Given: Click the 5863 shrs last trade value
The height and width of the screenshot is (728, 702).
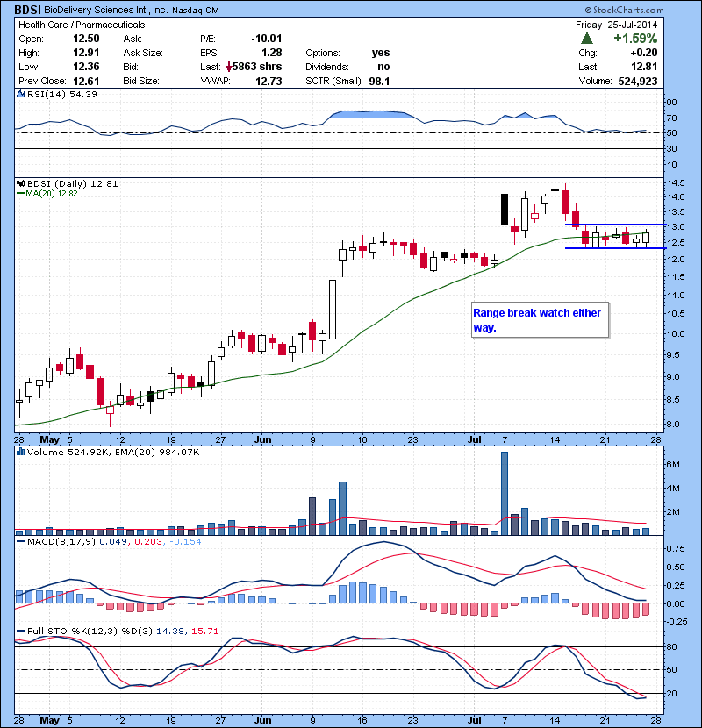Looking at the screenshot, I should [257, 67].
